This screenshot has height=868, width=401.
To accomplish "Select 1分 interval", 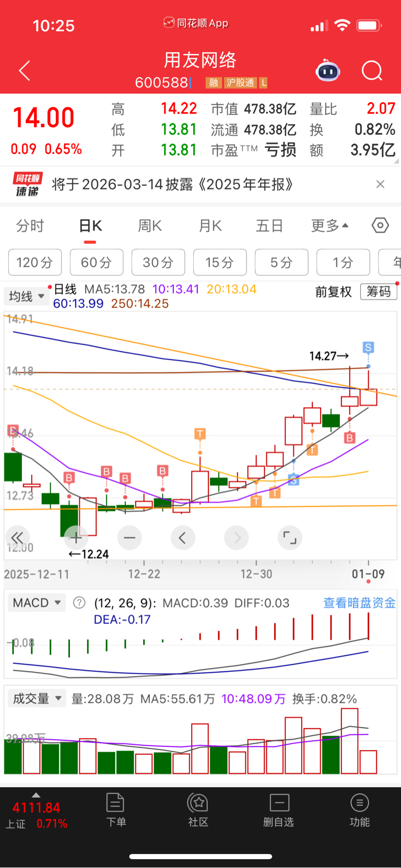I will coord(343,262).
